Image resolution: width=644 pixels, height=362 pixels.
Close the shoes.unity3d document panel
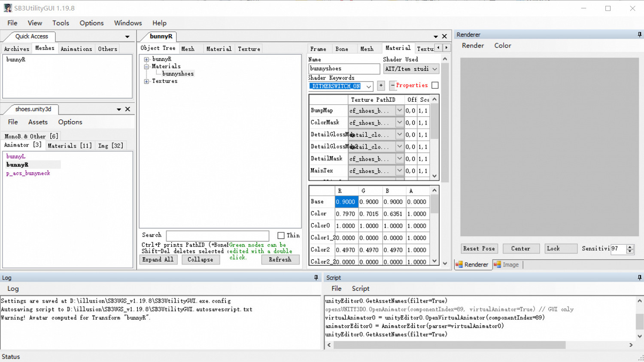click(128, 110)
